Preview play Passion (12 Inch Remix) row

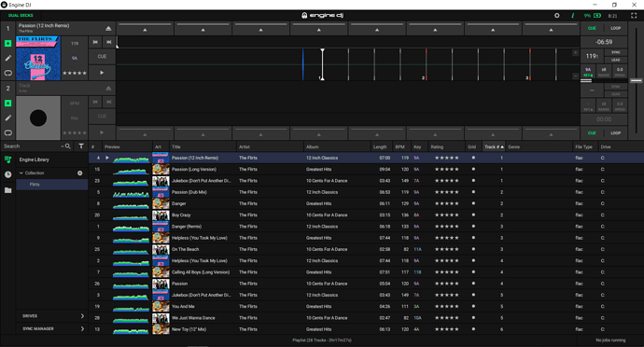click(x=107, y=158)
